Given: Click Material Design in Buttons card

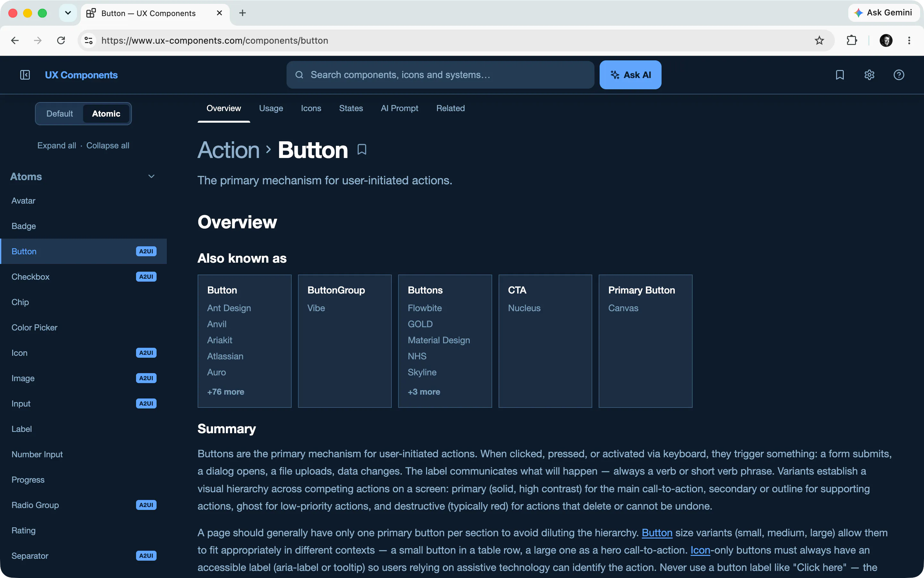Looking at the screenshot, I should (x=439, y=340).
